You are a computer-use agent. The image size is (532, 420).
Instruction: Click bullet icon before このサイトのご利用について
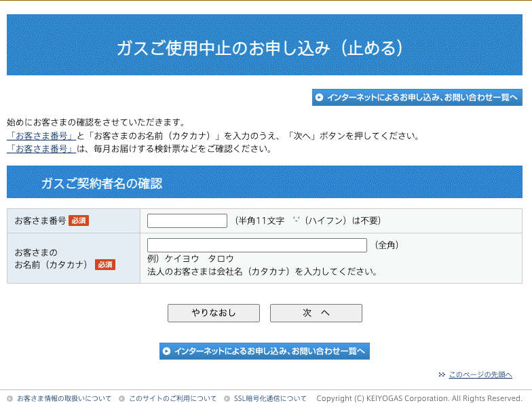click(122, 399)
